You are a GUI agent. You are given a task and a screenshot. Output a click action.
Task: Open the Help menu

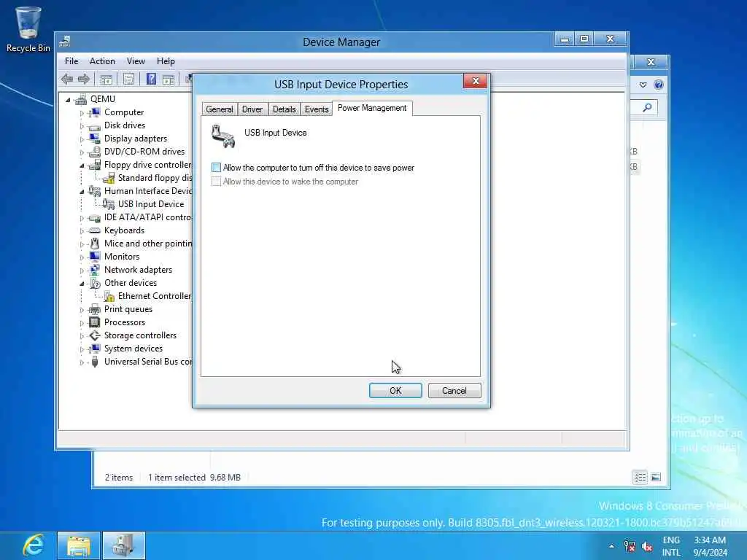(166, 61)
